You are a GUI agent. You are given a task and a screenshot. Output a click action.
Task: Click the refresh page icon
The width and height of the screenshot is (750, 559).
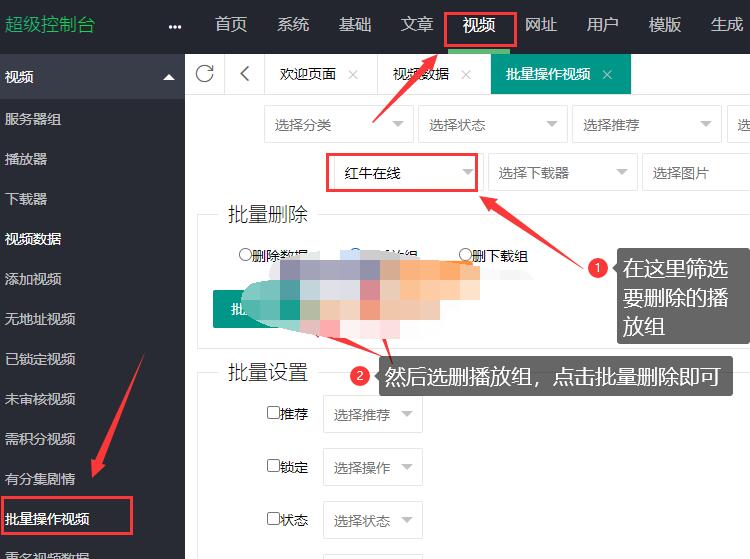tap(205, 74)
